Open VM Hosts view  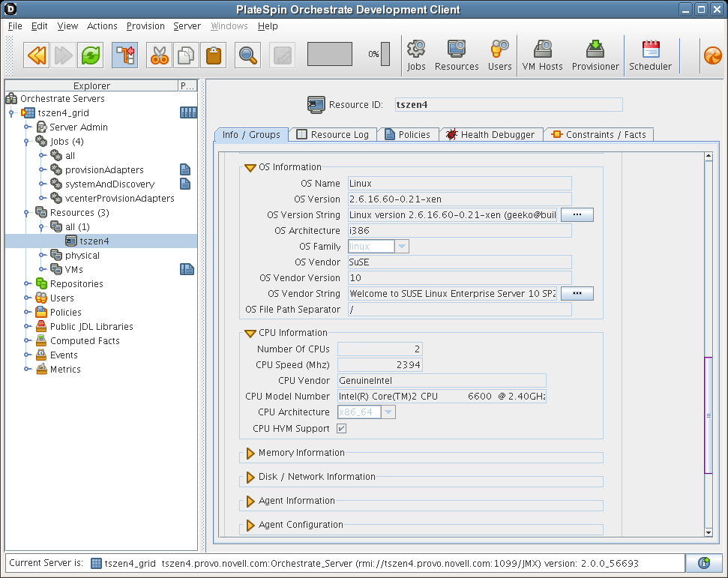coord(542,55)
